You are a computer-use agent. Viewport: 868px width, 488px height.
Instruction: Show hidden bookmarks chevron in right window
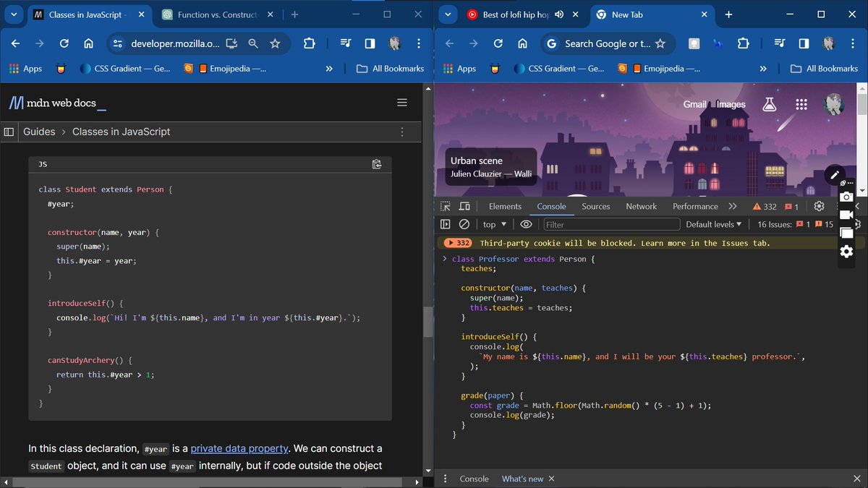tap(763, 69)
